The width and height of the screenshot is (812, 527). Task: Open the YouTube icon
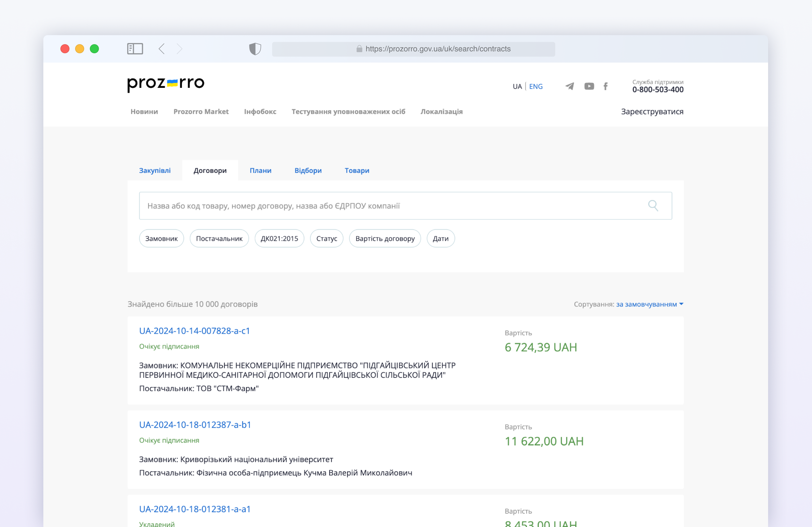click(589, 86)
